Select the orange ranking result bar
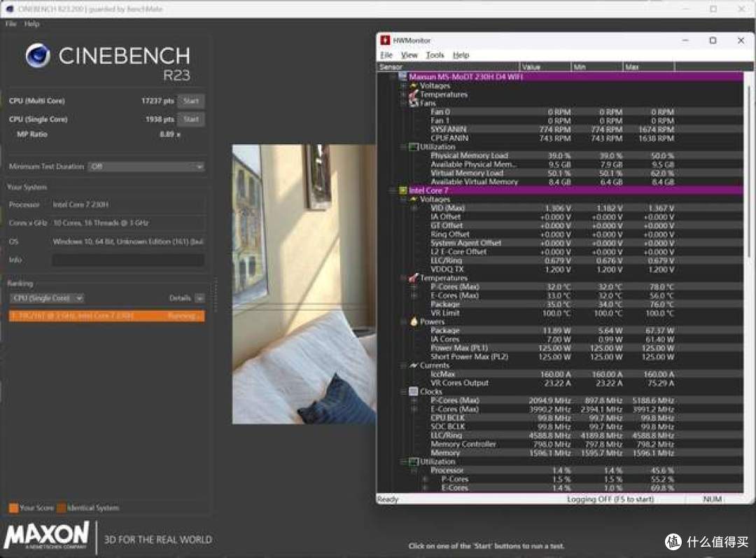This screenshot has width=756, height=558. click(x=106, y=316)
